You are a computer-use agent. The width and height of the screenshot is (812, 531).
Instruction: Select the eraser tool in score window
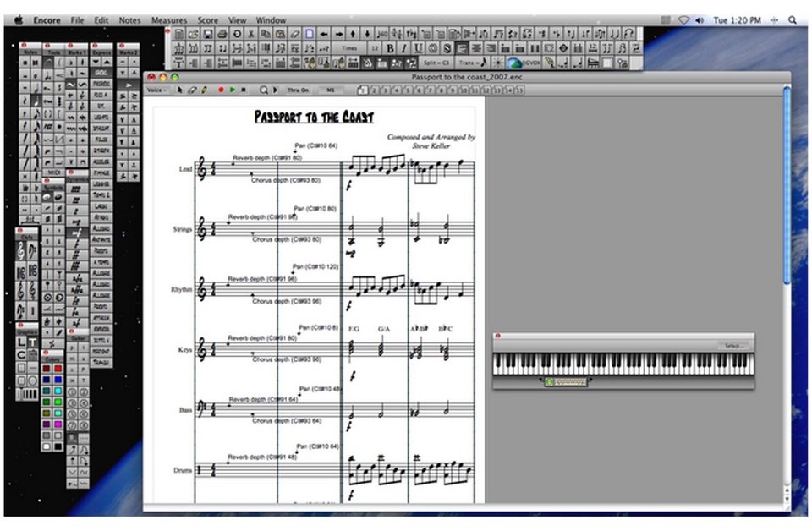pyautogui.click(x=192, y=90)
